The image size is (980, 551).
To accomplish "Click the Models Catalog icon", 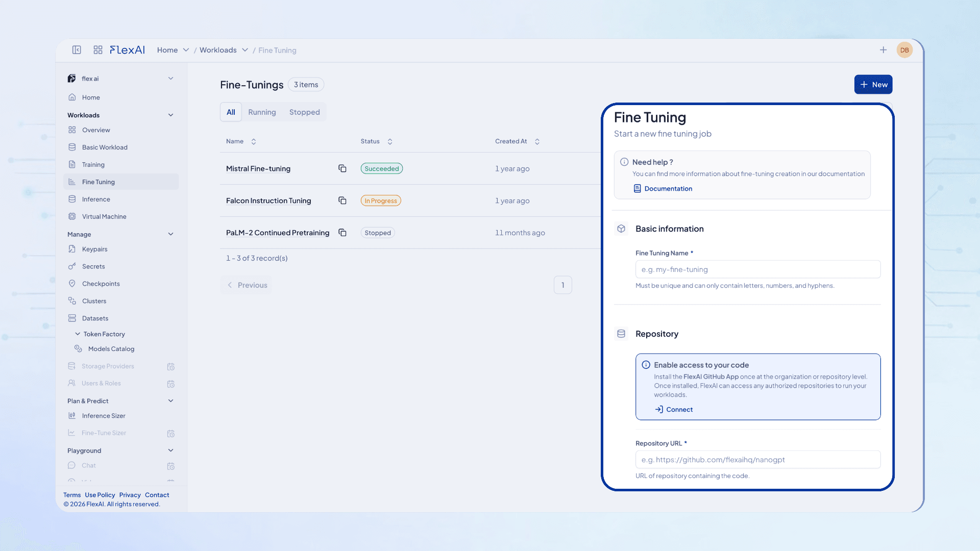I will point(78,349).
